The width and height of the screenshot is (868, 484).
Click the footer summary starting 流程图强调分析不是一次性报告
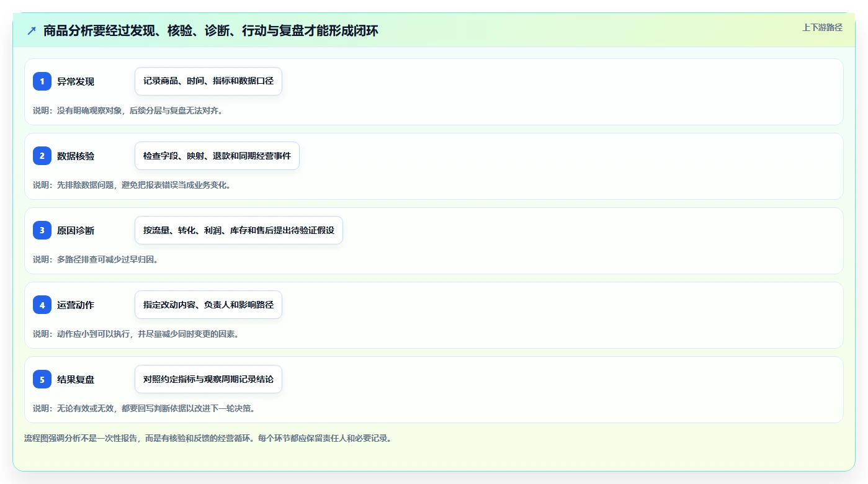[208, 438]
